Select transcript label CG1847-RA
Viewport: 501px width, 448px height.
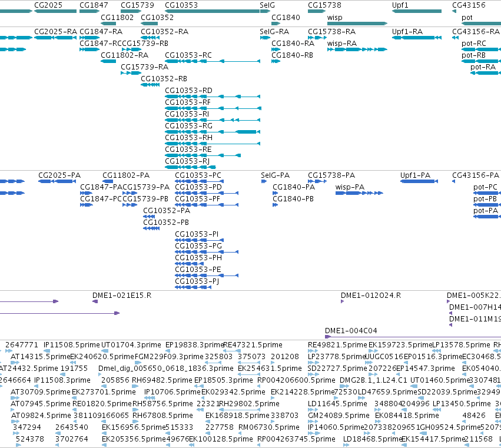[101, 32]
